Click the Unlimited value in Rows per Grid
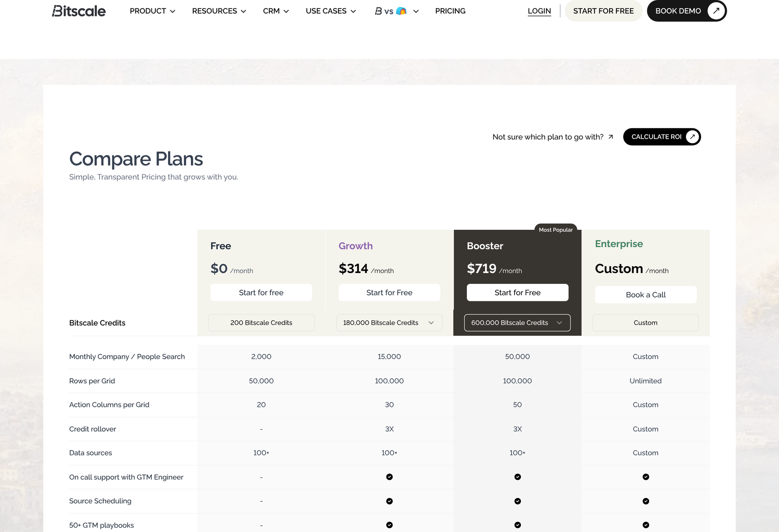The image size is (779, 532). [646, 381]
